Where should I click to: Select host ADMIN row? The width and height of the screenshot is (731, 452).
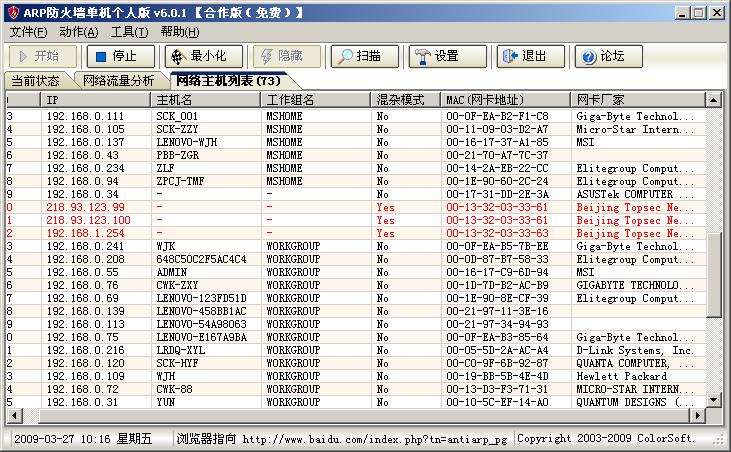(x=356, y=272)
